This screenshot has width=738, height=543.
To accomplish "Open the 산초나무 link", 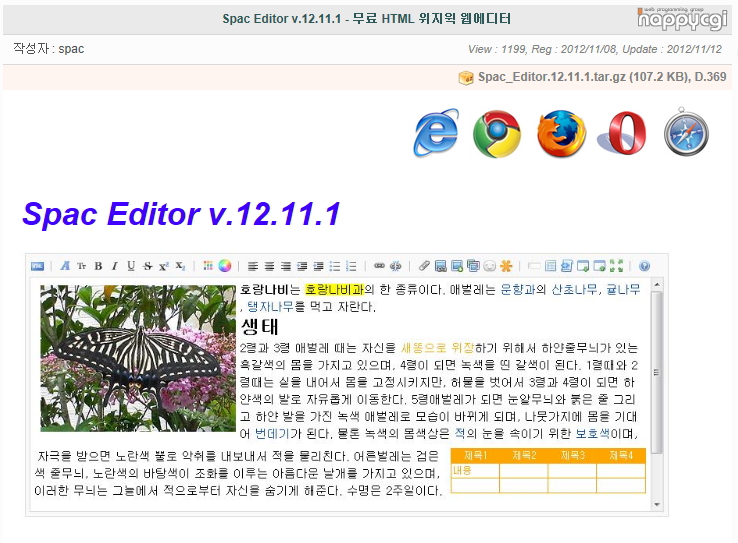I will click(574, 289).
